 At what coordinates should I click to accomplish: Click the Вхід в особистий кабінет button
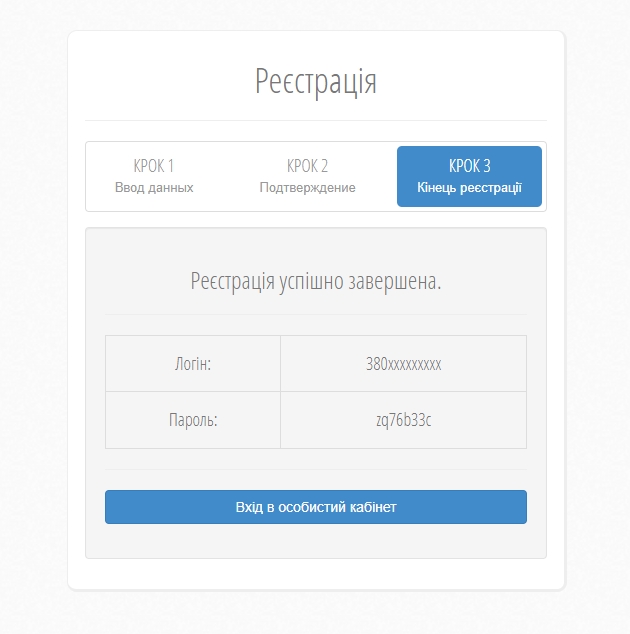316,507
